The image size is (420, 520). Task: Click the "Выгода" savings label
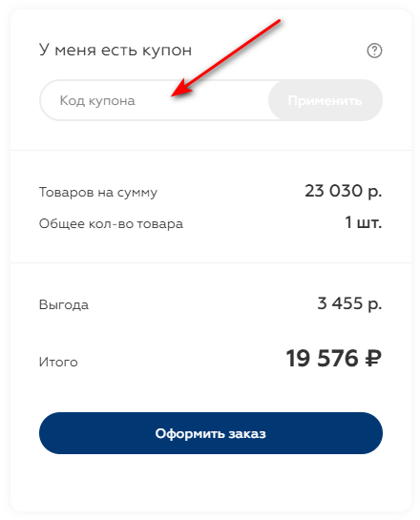coord(64,304)
